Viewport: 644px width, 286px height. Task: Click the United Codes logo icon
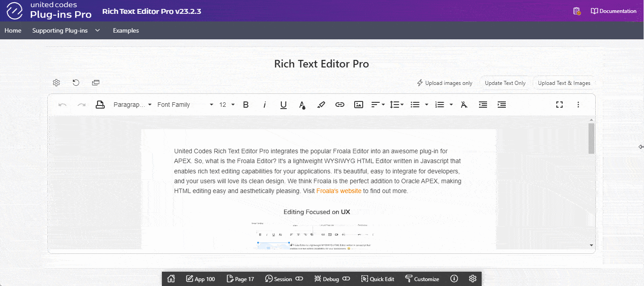(15, 11)
